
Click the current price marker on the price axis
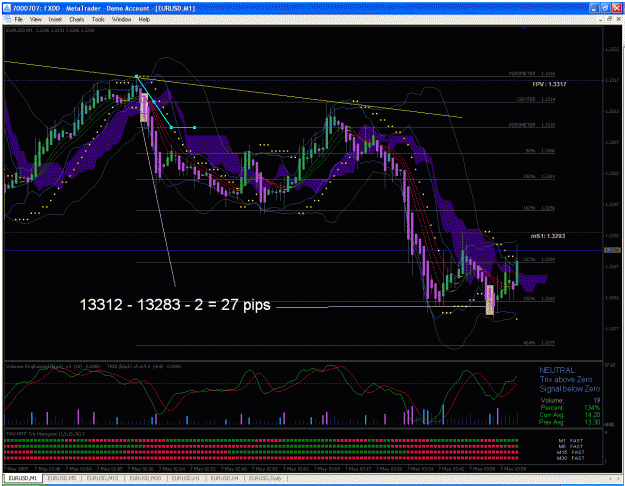tap(612, 250)
